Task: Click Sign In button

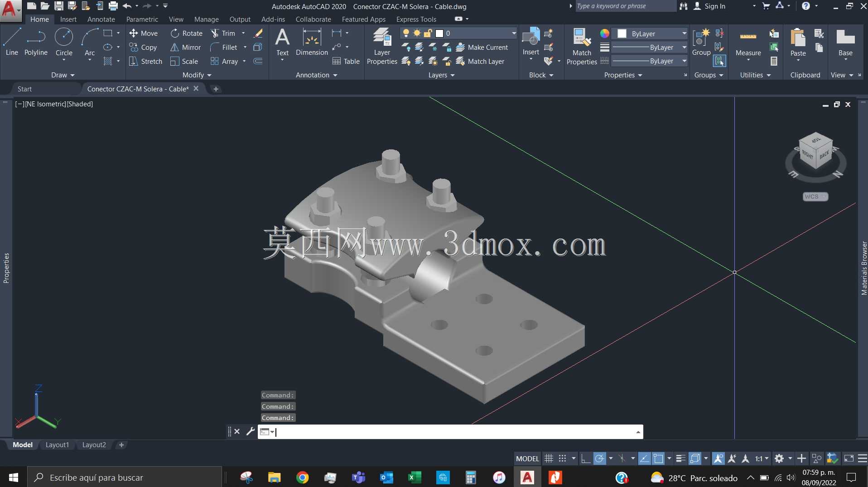Action: coord(710,6)
